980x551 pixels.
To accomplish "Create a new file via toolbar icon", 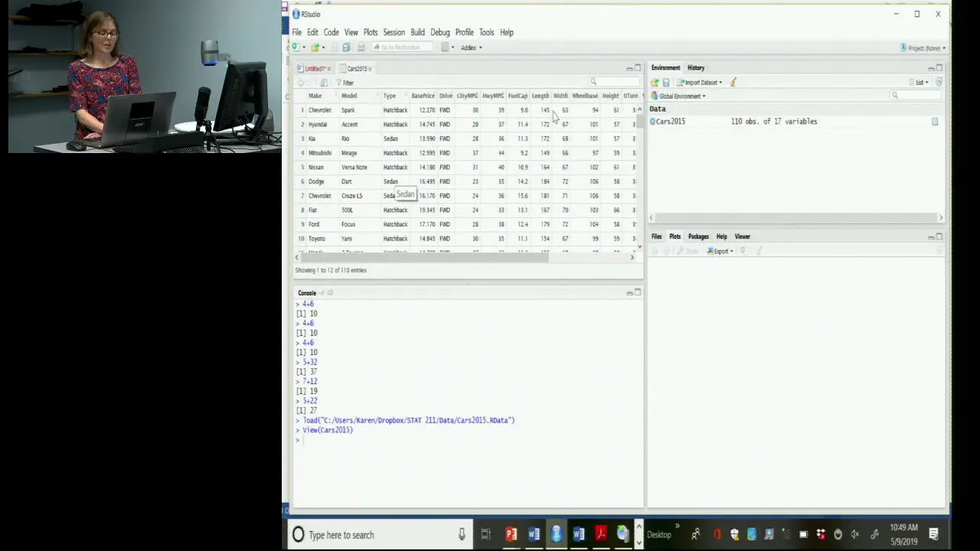I will click(296, 47).
